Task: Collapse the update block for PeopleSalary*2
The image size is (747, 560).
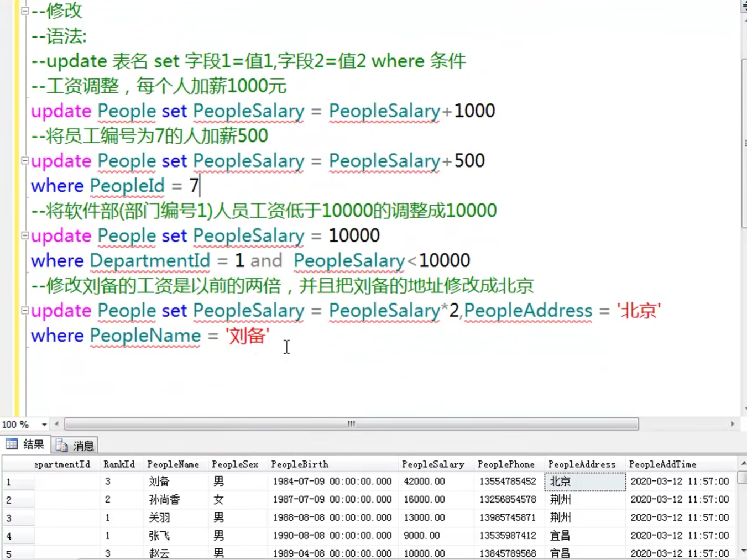Action: point(25,311)
